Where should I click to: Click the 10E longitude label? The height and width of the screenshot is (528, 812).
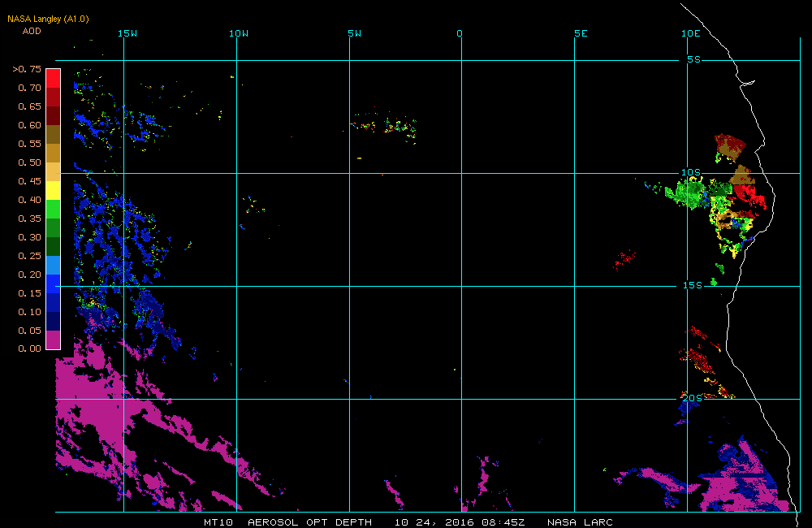690,33
